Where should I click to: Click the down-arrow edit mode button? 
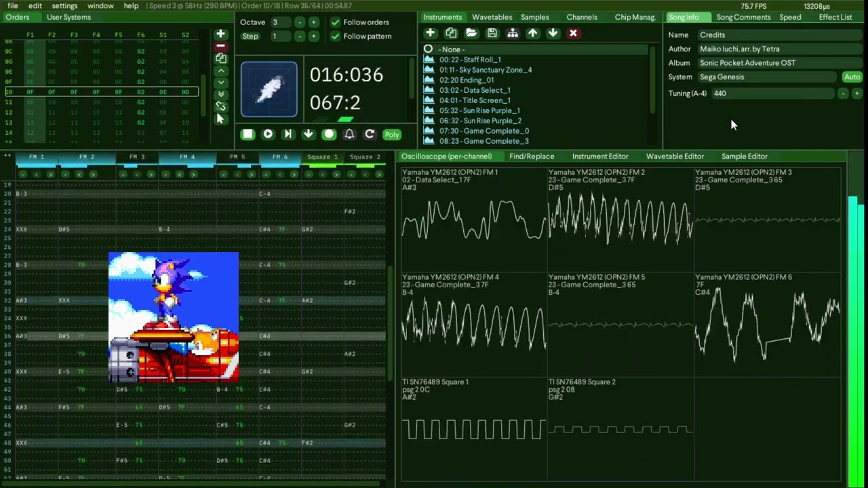pyautogui.click(x=309, y=134)
